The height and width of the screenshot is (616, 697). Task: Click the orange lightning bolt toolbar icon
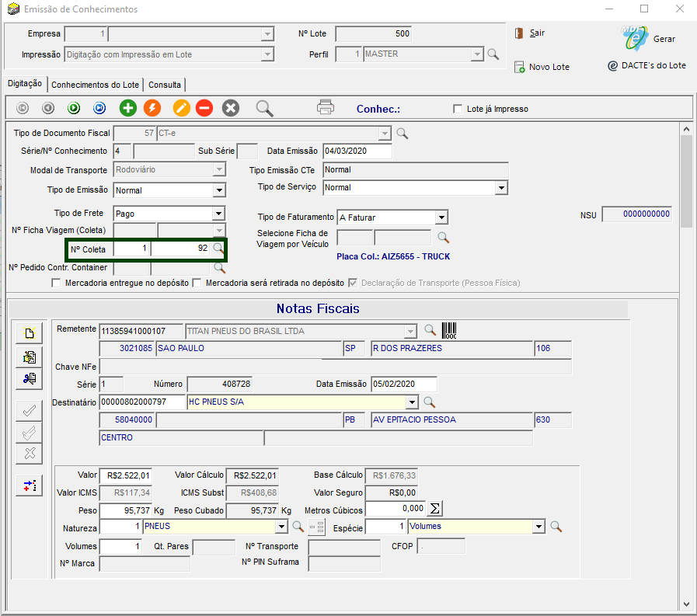(153, 108)
